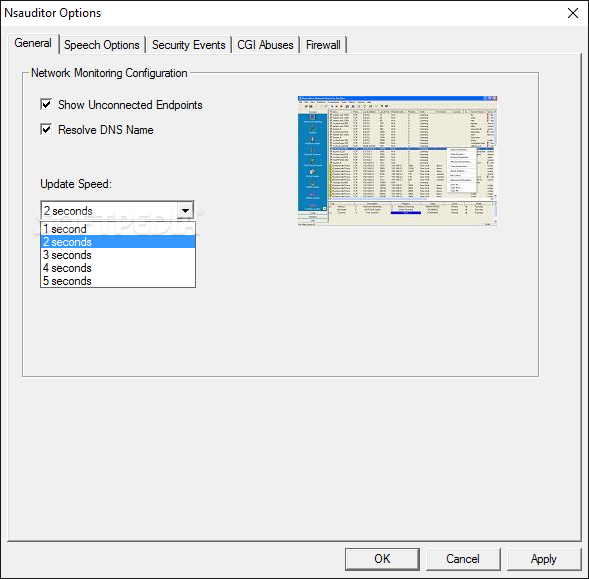Switch to the Firewall tab
589x579 pixels.
click(x=323, y=45)
